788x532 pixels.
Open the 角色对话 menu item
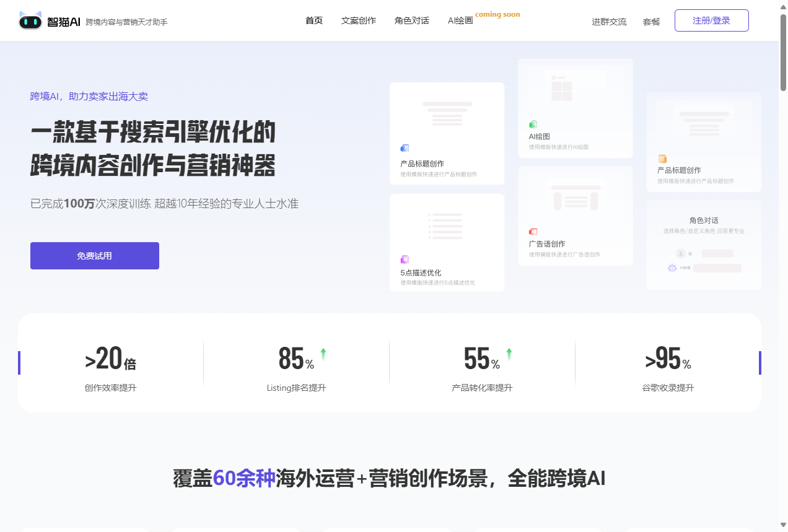[x=411, y=20]
